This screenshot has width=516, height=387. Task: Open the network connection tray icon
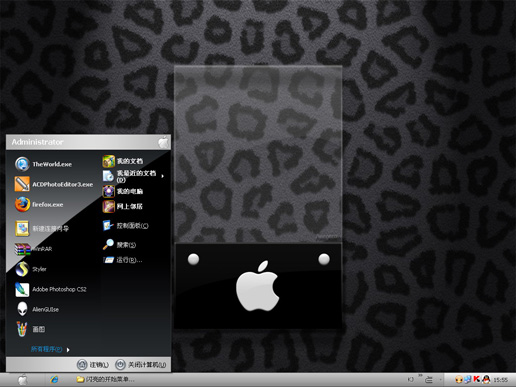(468, 379)
